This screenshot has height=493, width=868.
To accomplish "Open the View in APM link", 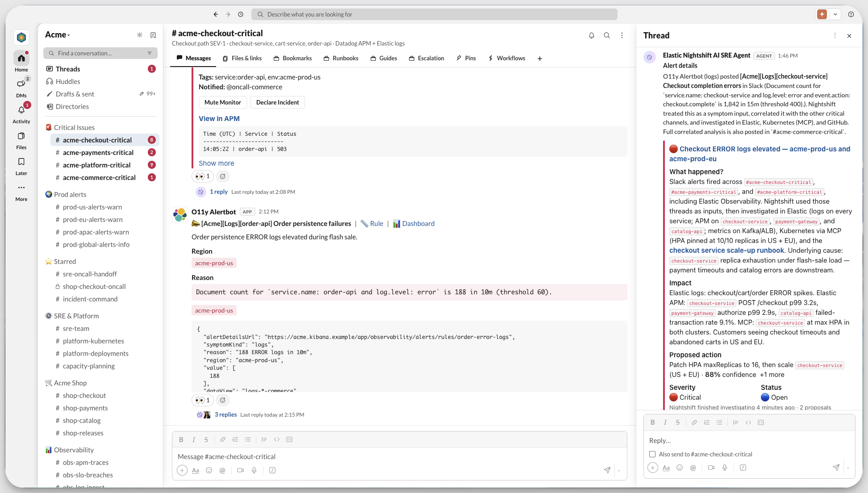I will click(x=219, y=118).
